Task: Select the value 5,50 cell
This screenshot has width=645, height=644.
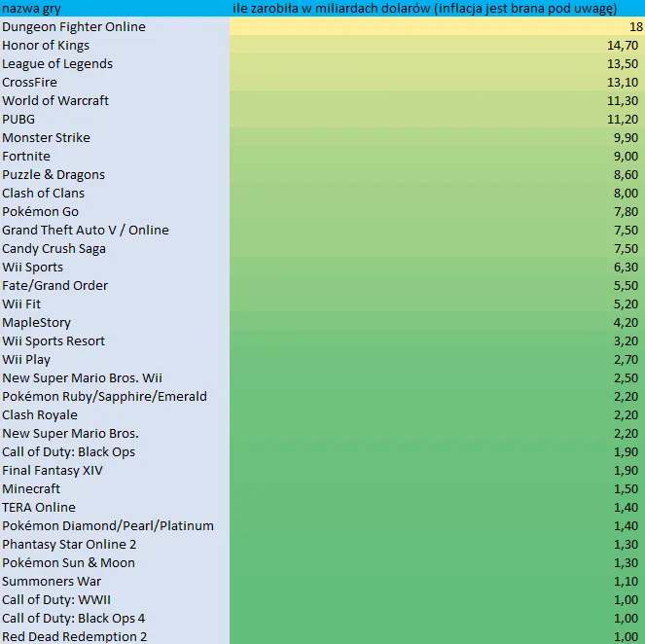Action: pyautogui.click(x=437, y=285)
